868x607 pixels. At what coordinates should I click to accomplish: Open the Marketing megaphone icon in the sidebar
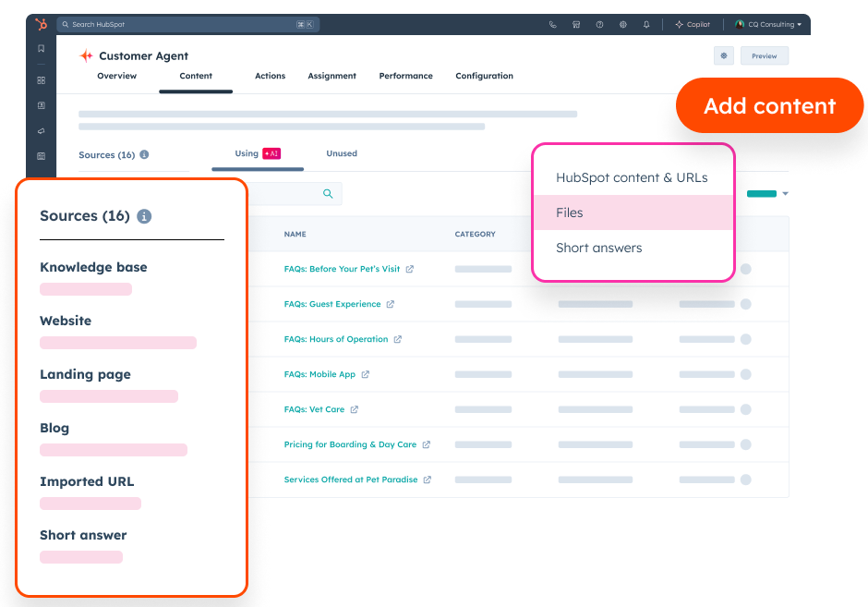point(41,131)
